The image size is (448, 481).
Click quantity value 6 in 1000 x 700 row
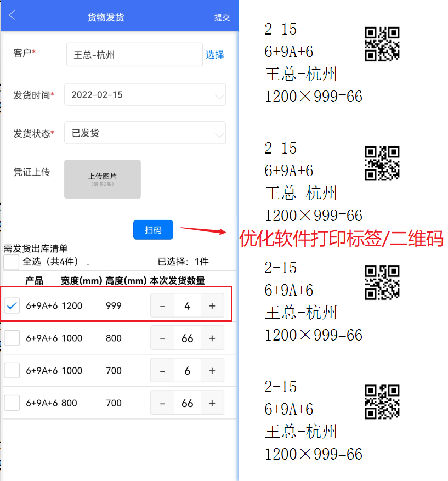188,370
